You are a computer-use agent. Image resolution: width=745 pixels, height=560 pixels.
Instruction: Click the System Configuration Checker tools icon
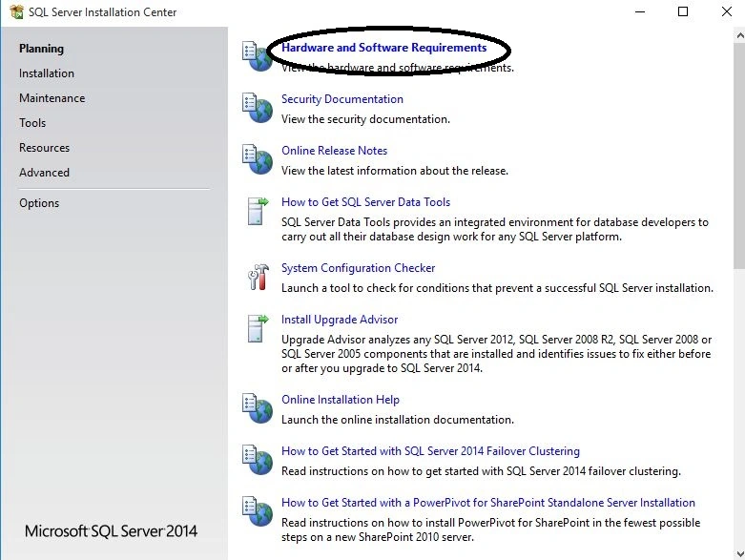click(x=259, y=277)
